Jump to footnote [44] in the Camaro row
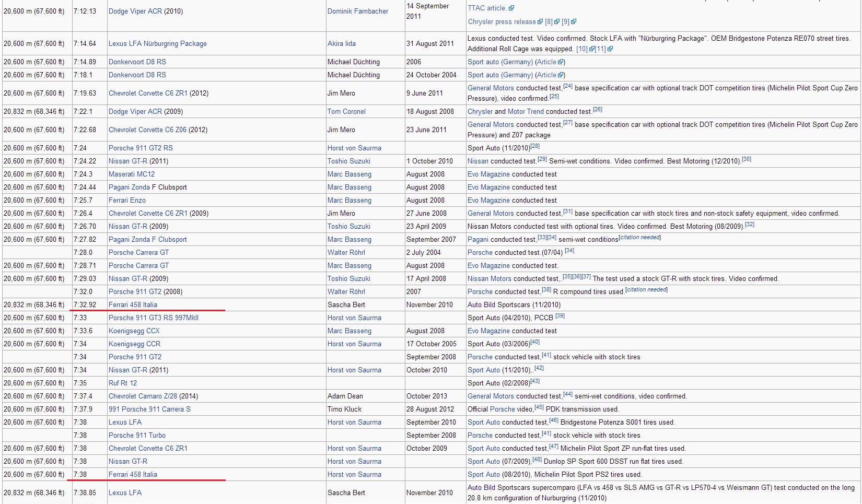This screenshot has width=862, height=504. (568, 394)
